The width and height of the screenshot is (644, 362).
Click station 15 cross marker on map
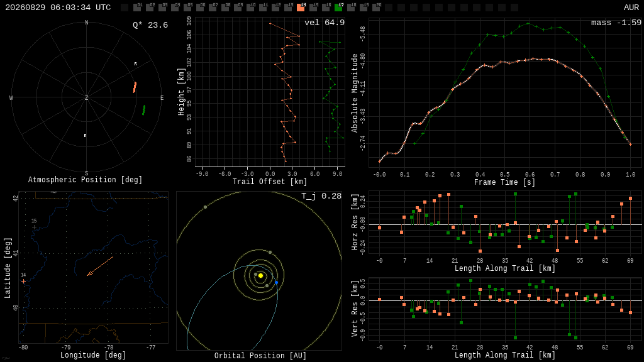34,227
